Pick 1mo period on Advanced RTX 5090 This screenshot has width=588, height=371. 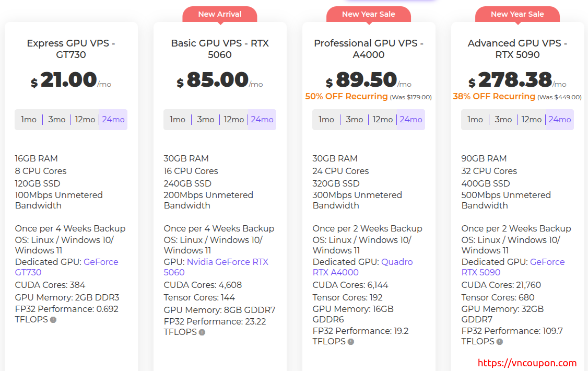coord(475,120)
